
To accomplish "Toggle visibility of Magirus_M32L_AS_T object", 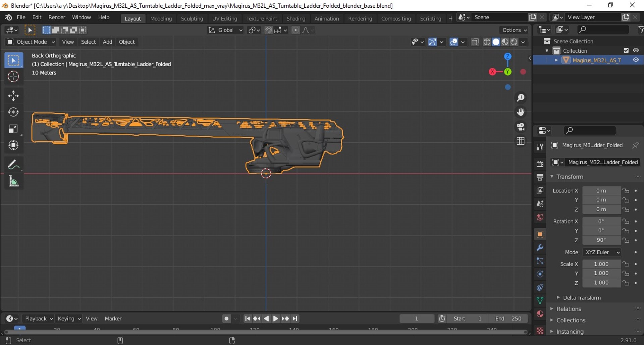I will (x=636, y=60).
